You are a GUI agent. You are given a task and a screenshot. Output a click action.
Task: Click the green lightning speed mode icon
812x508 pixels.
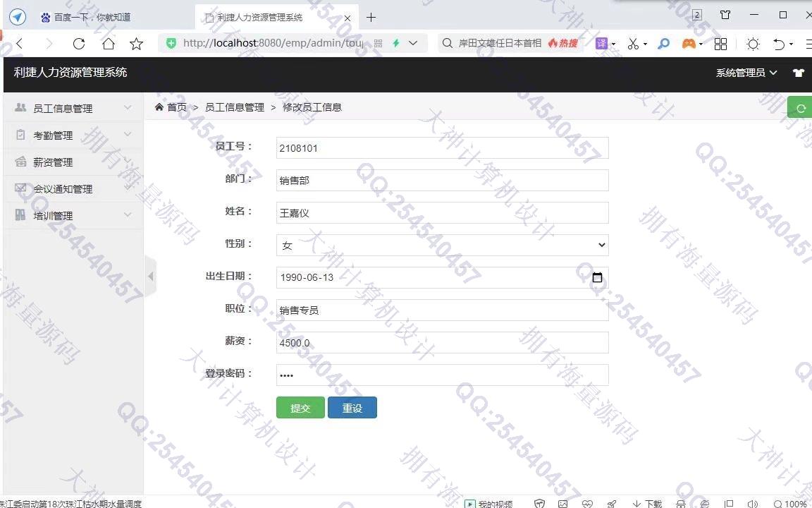(396, 43)
